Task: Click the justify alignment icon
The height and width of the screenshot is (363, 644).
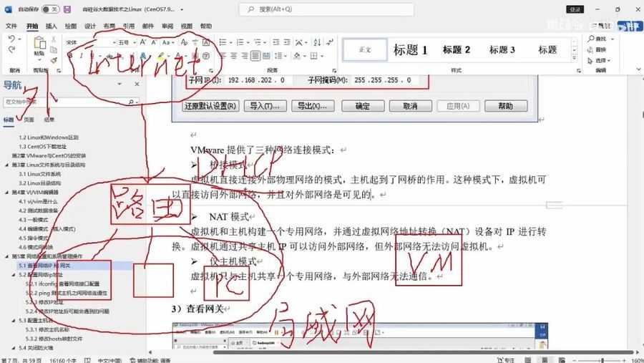Action: 255,56
